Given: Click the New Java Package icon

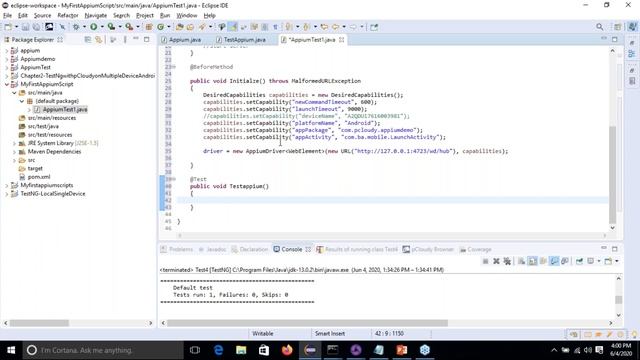Looking at the screenshot, I should point(149,27).
